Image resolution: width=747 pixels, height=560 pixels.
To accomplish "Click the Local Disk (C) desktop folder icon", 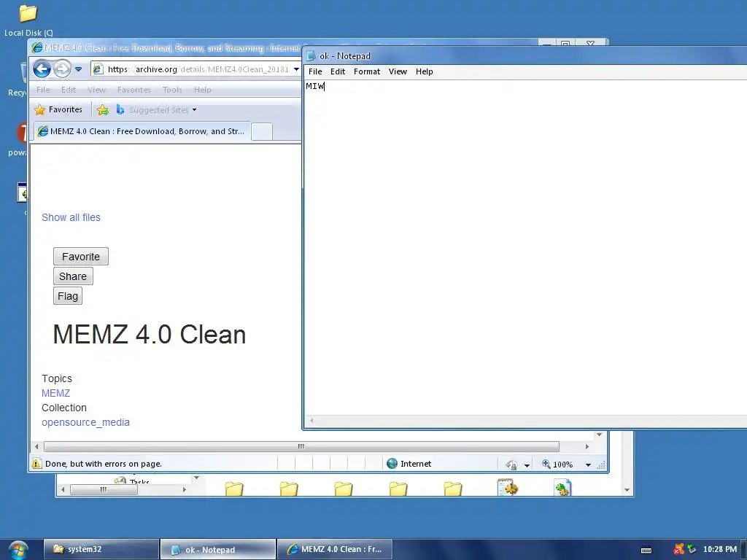I will click(28, 13).
